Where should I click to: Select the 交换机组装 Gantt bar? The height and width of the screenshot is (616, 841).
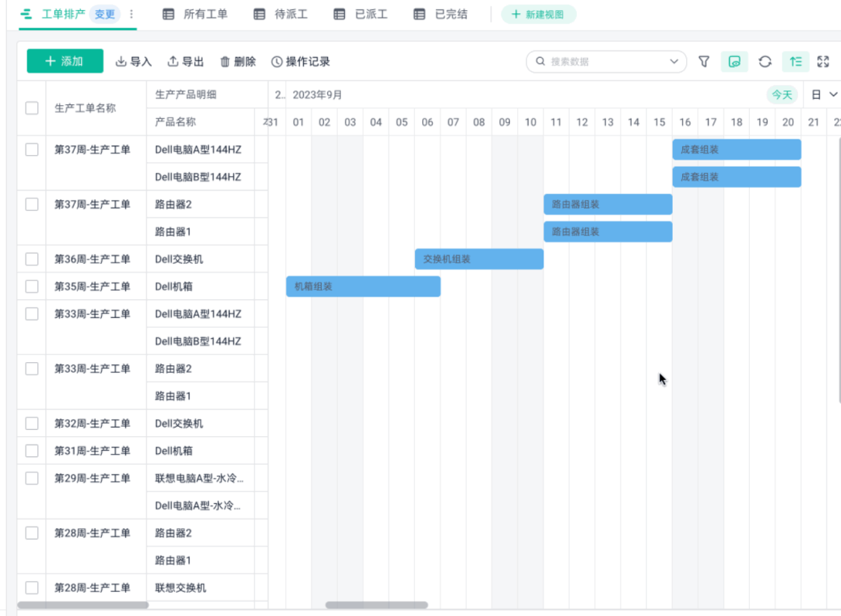478,259
